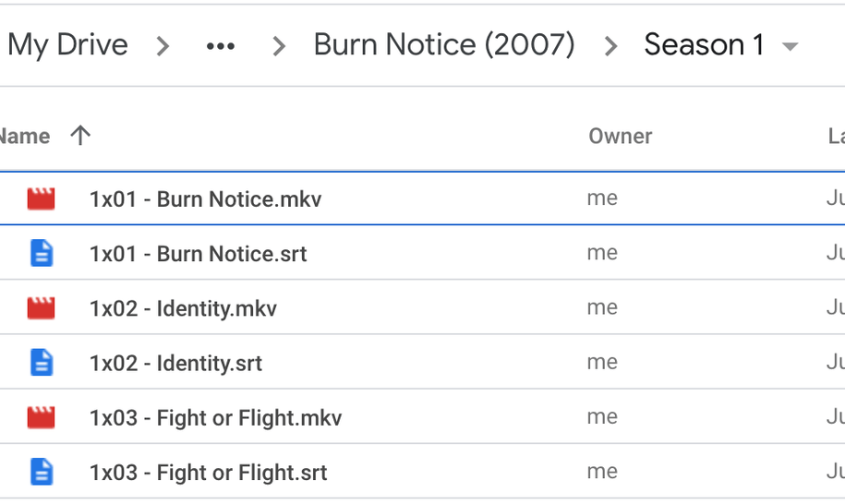The height and width of the screenshot is (504, 845).
Task: Click the video icon for 1x01 Burn Notice.mkv
Action: click(41, 198)
